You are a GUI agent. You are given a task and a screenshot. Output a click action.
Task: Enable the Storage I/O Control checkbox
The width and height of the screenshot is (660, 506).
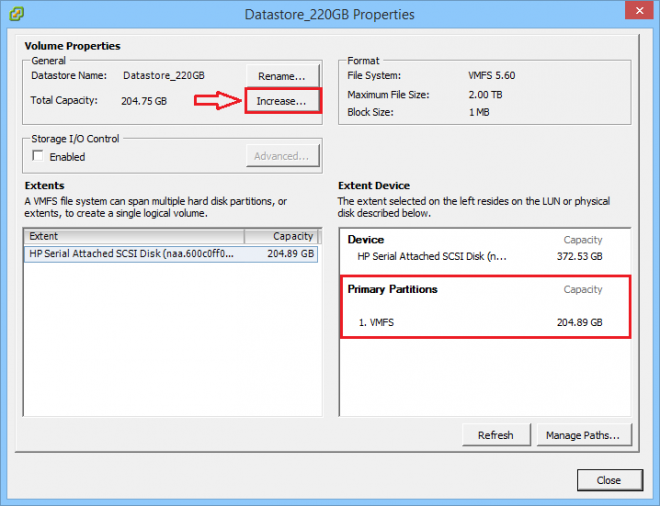pos(39,157)
